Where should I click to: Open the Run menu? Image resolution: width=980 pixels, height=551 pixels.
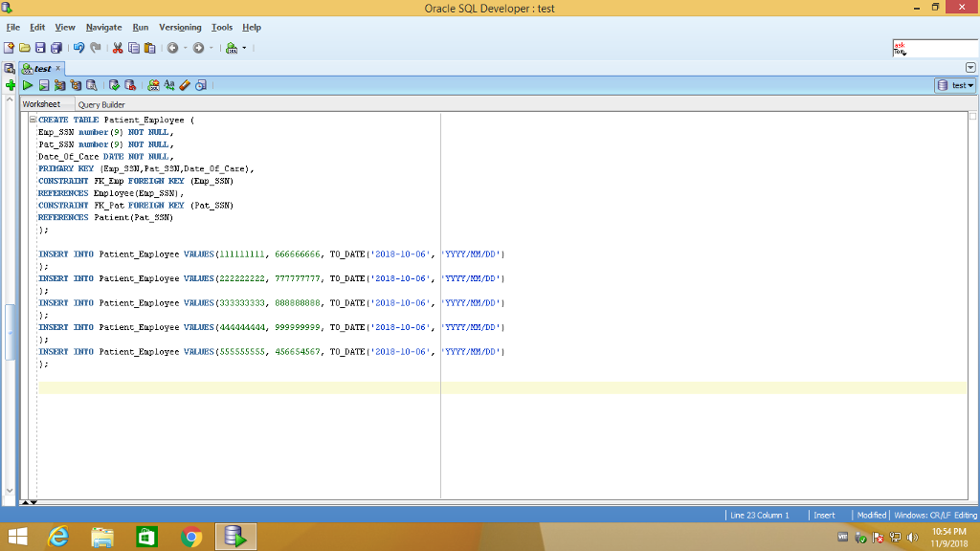141,28
